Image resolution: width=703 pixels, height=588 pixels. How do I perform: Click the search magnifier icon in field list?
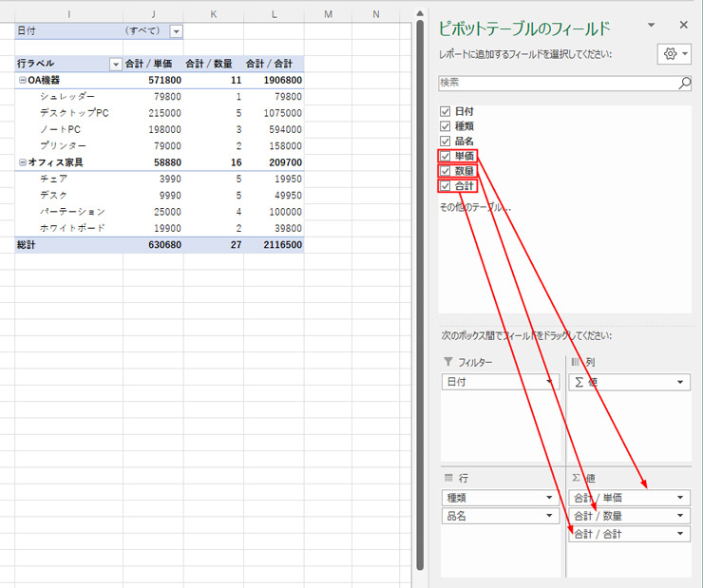pos(684,84)
